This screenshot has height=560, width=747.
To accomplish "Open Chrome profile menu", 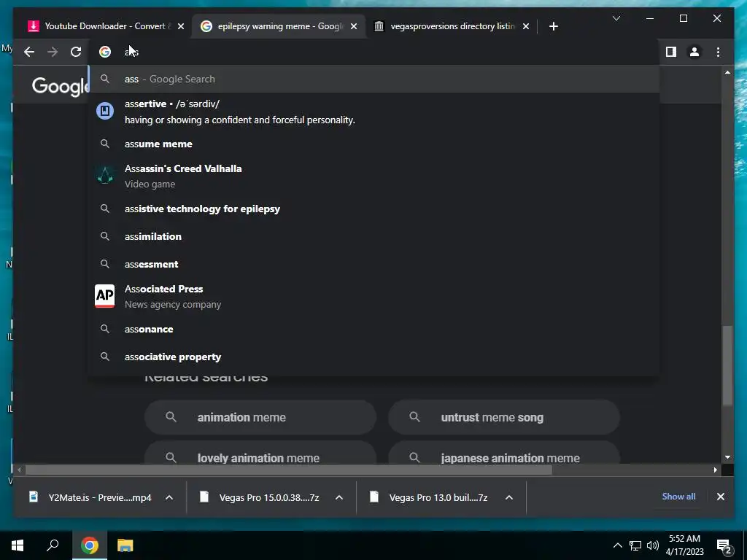I will pos(694,52).
